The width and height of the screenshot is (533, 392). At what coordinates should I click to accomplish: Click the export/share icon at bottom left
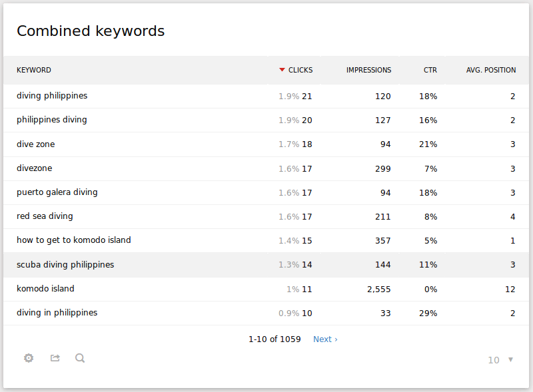point(55,358)
